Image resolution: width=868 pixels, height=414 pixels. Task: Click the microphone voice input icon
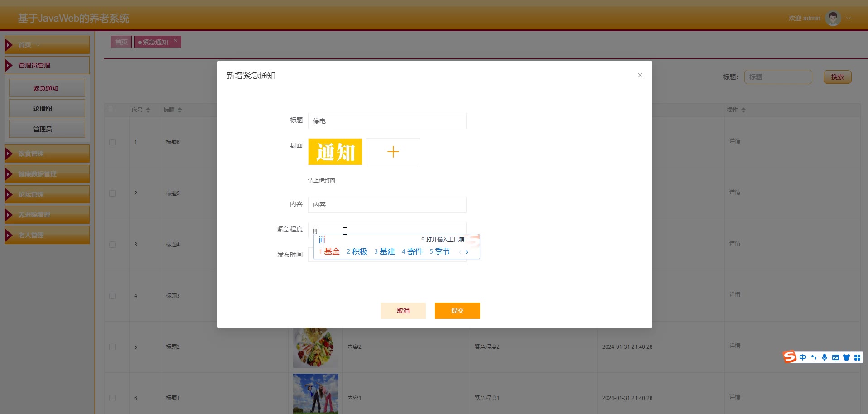click(x=825, y=357)
